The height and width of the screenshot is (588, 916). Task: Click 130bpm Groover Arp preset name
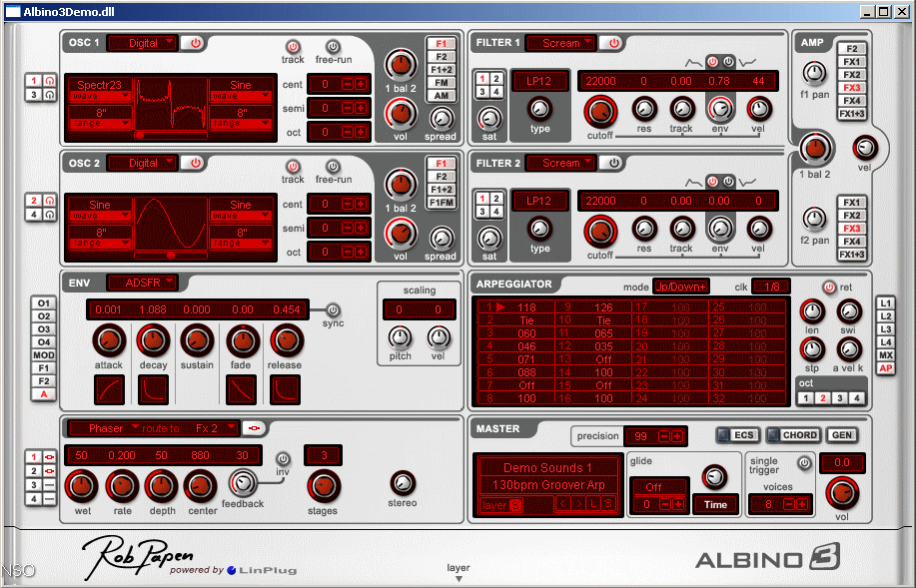point(548,484)
